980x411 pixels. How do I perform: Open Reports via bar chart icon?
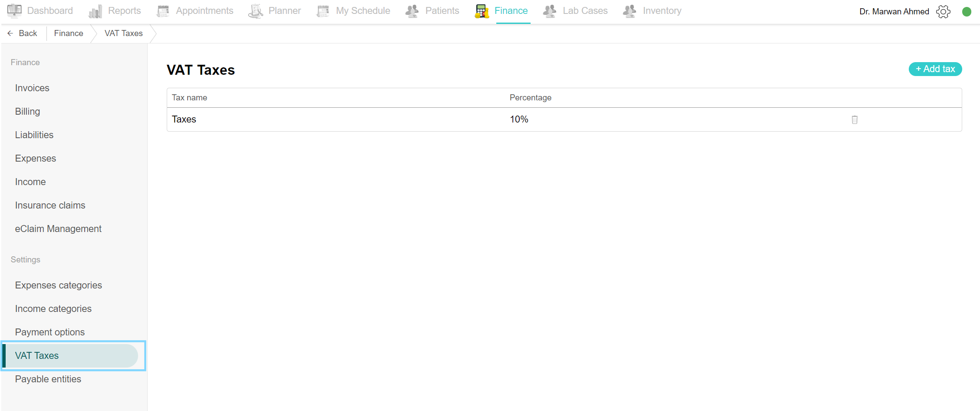tap(95, 11)
